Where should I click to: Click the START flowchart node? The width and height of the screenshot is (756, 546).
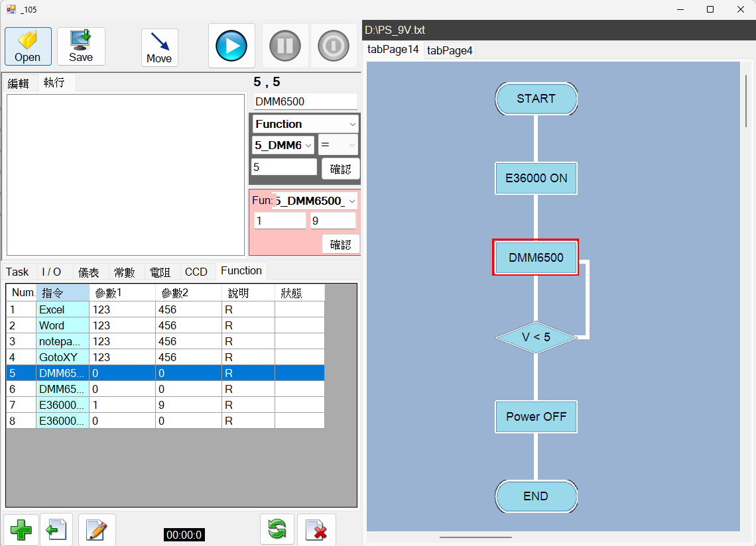[536, 99]
